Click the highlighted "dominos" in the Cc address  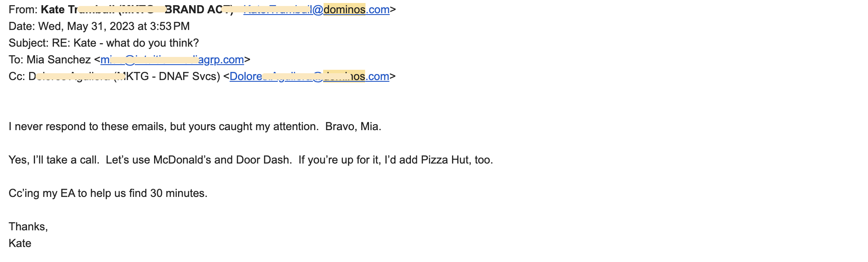tap(344, 76)
